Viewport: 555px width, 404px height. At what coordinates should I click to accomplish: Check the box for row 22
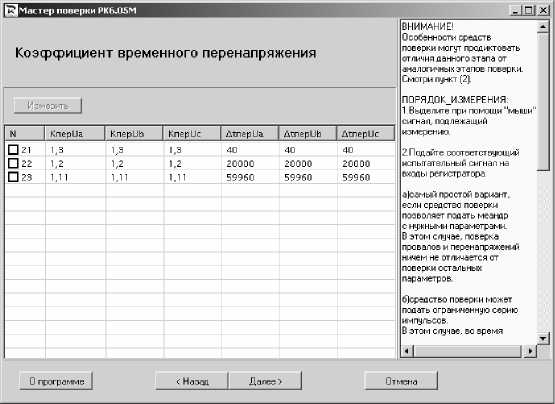(13, 164)
